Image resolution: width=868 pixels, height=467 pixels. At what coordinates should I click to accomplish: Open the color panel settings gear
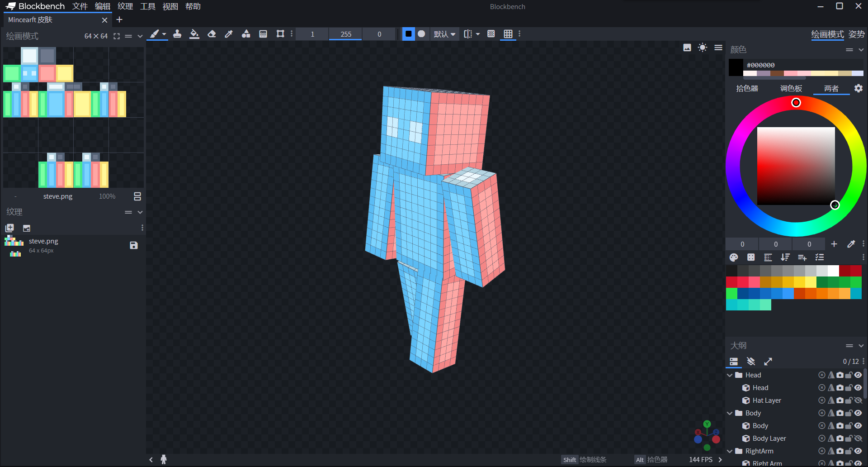click(x=859, y=88)
